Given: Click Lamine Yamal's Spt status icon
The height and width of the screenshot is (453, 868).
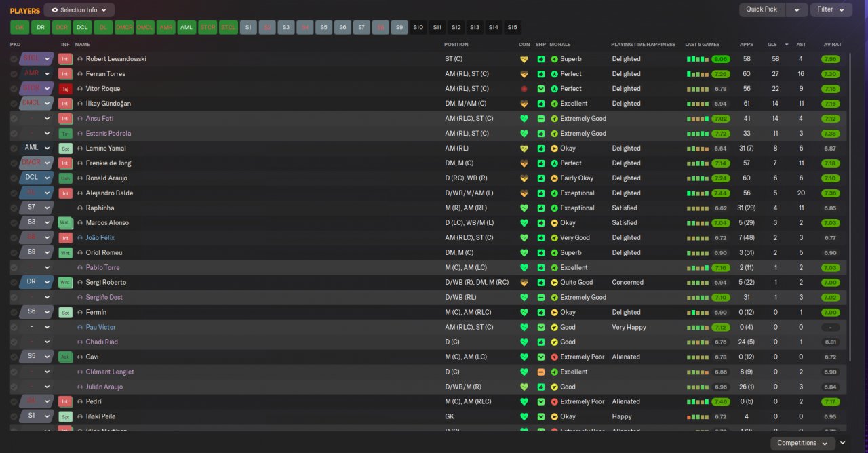Looking at the screenshot, I should click(65, 149).
